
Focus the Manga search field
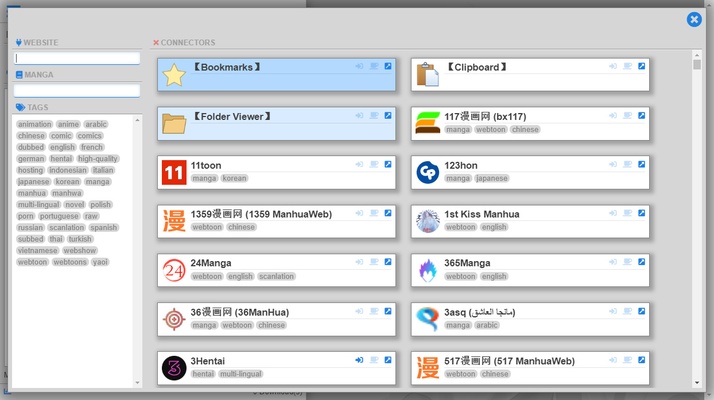click(77, 90)
